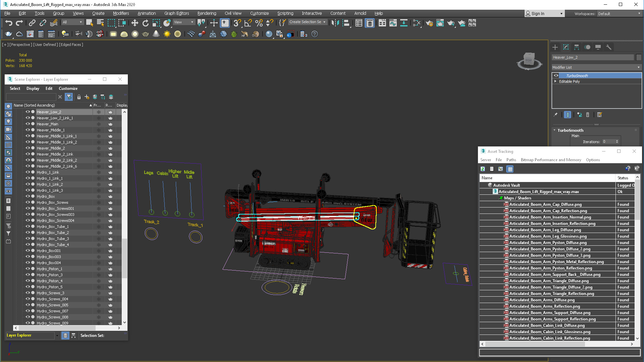This screenshot has height=362, width=644.
Task: Click the lock icon in Scene Explorer toolbar
Action: coord(79,97)
